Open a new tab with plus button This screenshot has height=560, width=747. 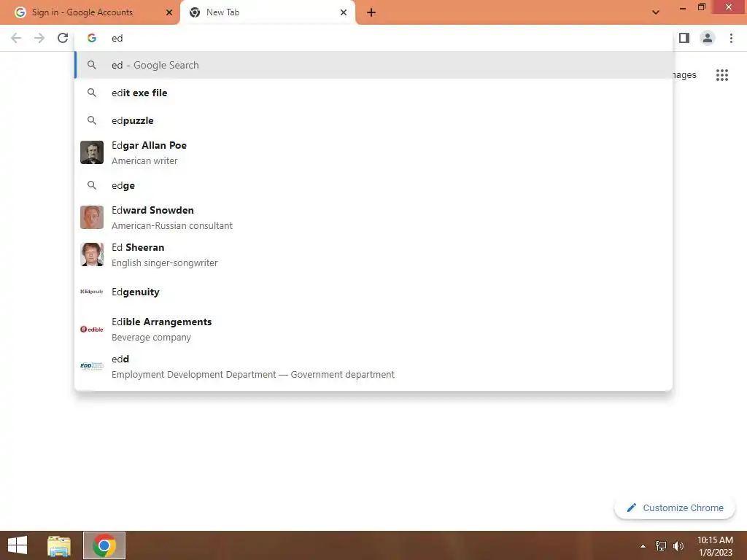(x=371, y=13)
